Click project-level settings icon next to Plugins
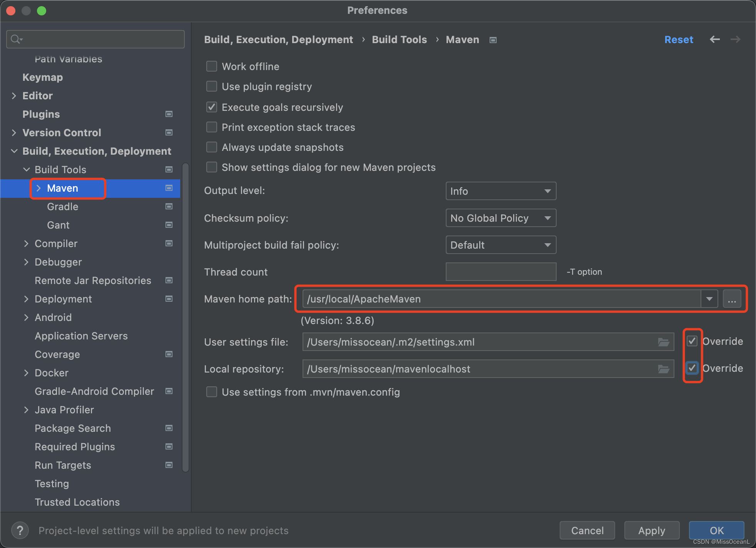Viewport: 756px width, 548px height. (x=169, y=114)
